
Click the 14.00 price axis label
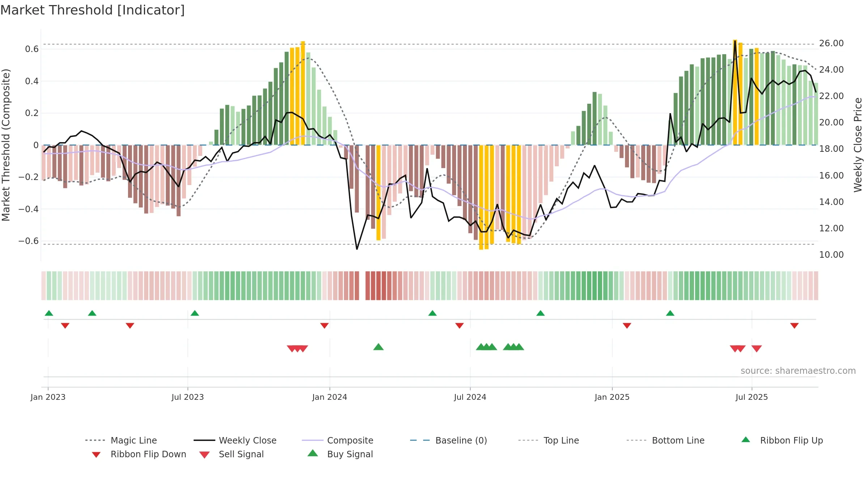(x=831, y=202)
